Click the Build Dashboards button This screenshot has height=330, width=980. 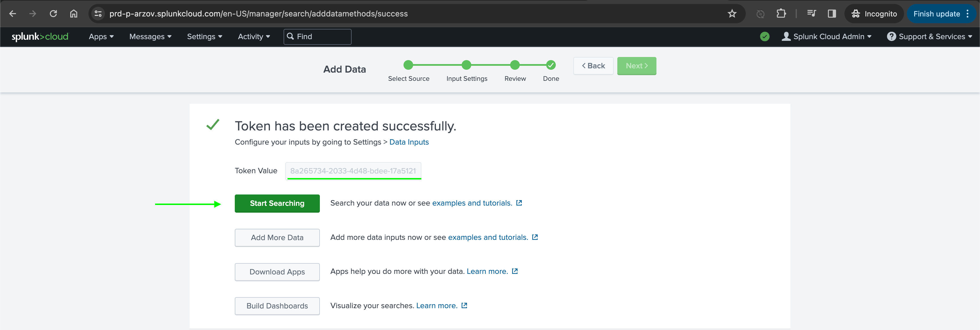pyautogui.click(x=277, y=306)
